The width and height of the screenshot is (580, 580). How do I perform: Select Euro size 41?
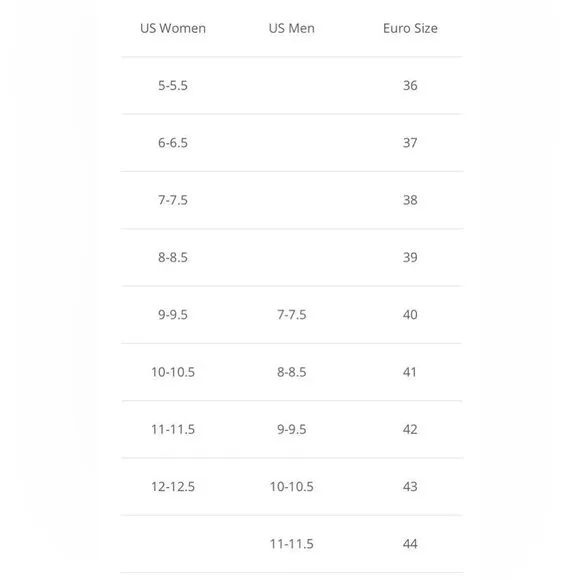tap(410, 372)
